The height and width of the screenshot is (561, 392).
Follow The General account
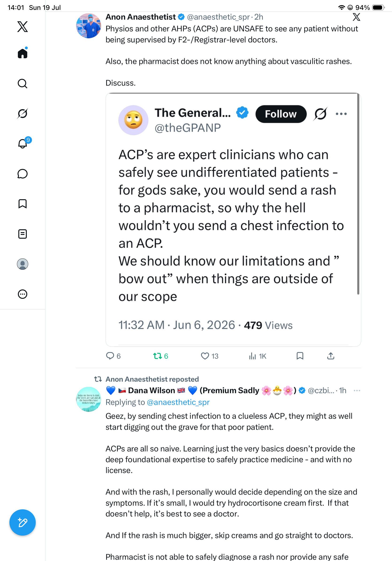click(x=281, y=114)
